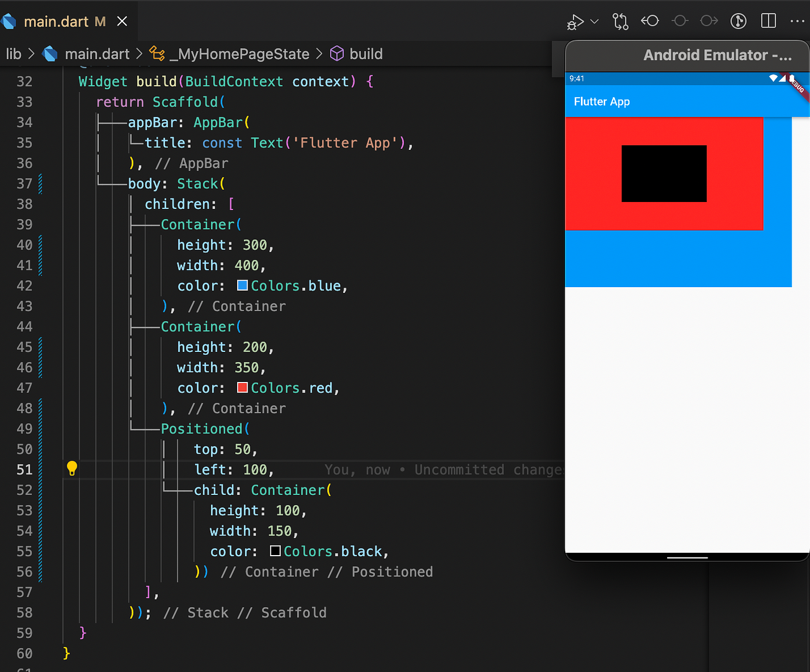Viewport: 810px width, 672px height.
Task: Click 'children: [' on line 38
Action: point(189,204)
